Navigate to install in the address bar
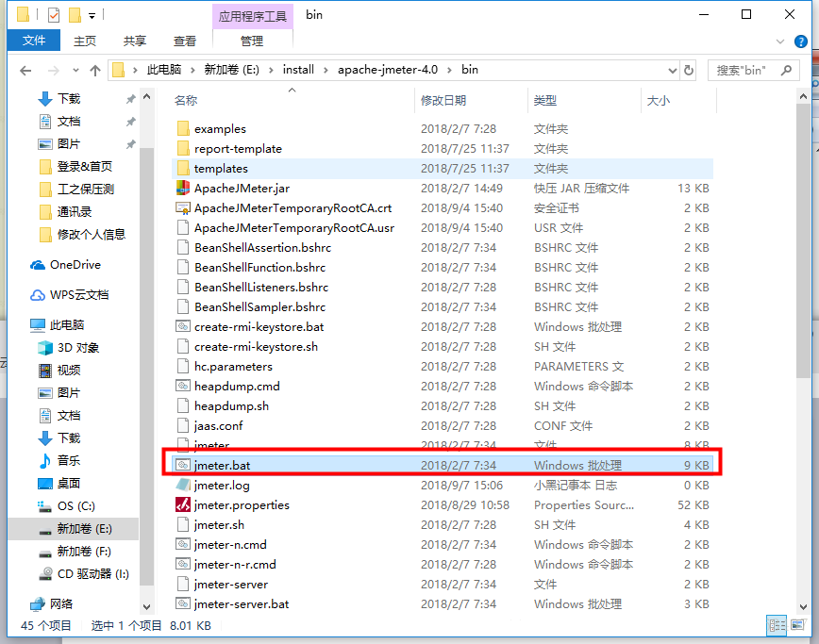819x644 pixels. coord(298,70)
